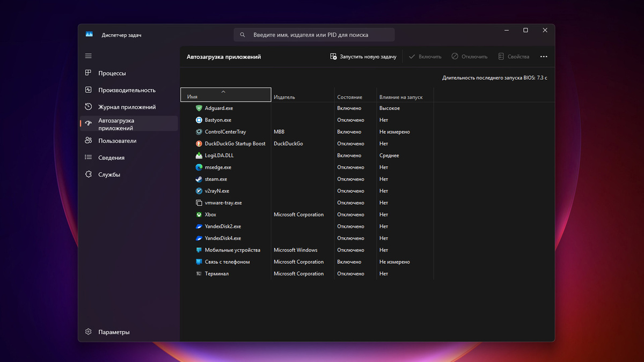Focus the search field for name or PID
Viewport: 644px width, 362px height.
[x=314, y=35]
